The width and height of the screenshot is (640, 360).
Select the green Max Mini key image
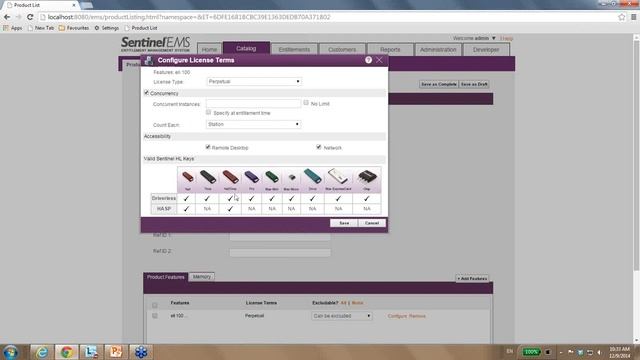coord(272,177)
